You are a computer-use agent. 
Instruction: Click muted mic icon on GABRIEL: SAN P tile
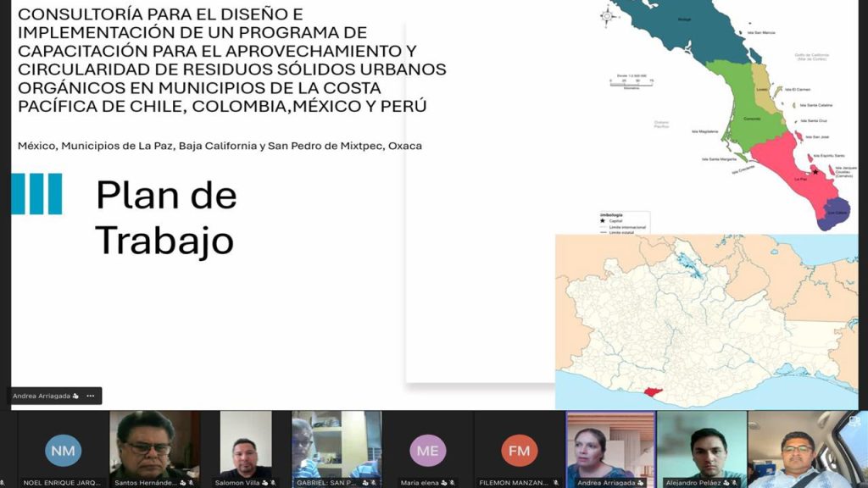point(374,482)
